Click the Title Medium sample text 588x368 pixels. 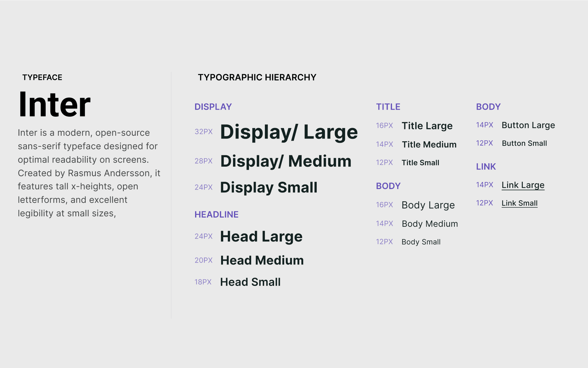point(429,144)
